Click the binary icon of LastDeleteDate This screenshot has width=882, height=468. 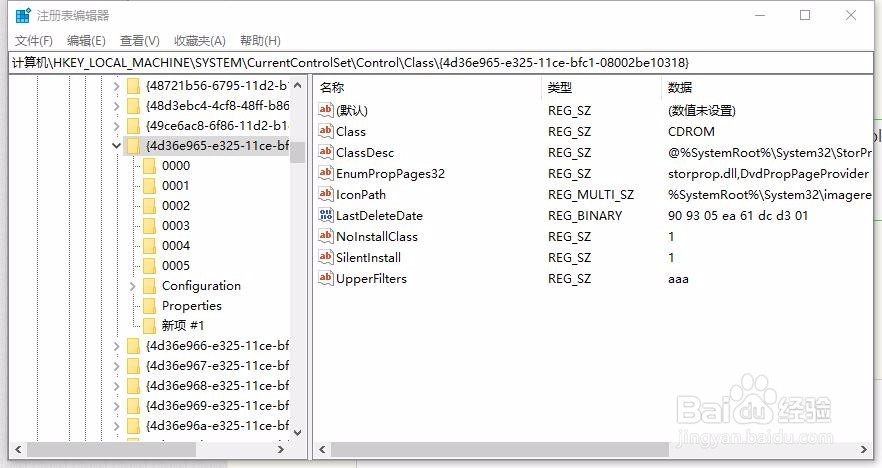tap(326, 215)
